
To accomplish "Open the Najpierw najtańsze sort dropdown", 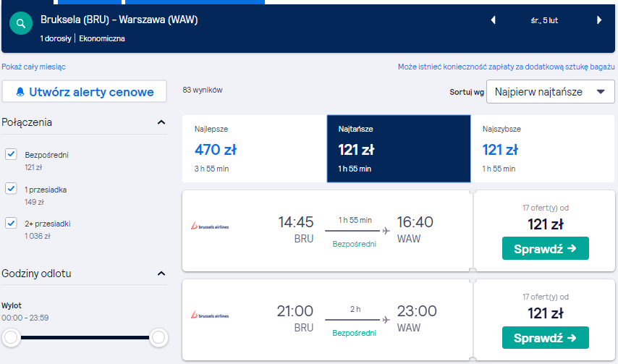I will tap(550, 92).
